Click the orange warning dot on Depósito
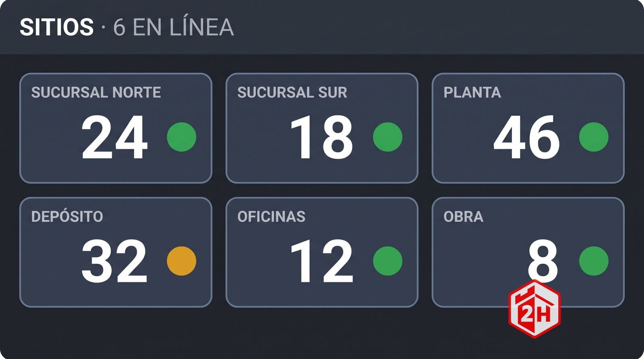 pyautogui.click(x=182, y=261)
